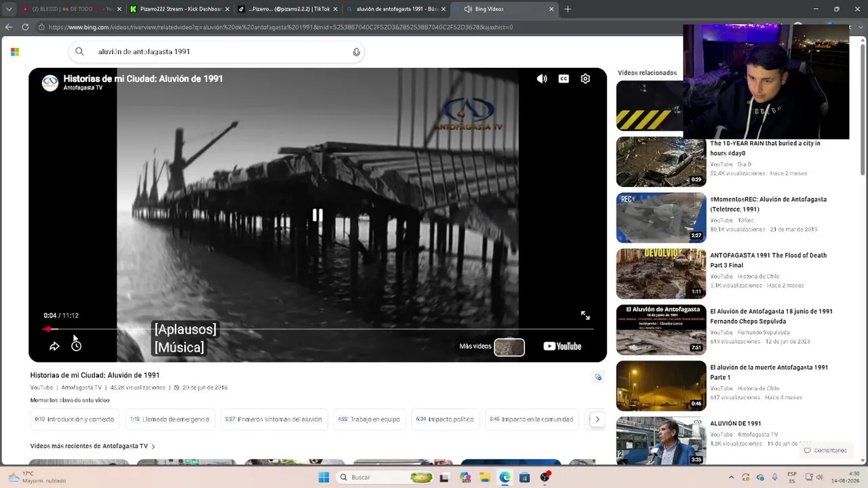The height and width of the screenshot is (488, 868).
Task: Jump to 'Impacto político' key moment
Action: click(x=445, y=420)
